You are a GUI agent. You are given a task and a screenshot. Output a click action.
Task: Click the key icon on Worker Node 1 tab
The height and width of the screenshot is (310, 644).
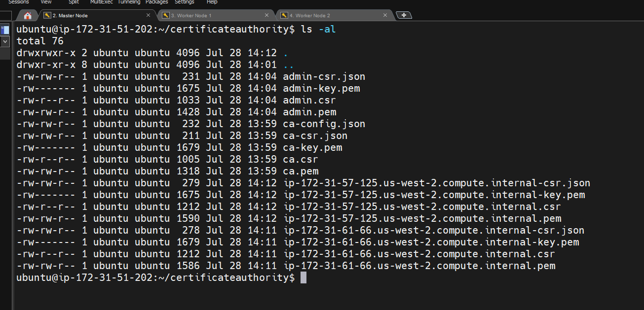coord(166,15)
